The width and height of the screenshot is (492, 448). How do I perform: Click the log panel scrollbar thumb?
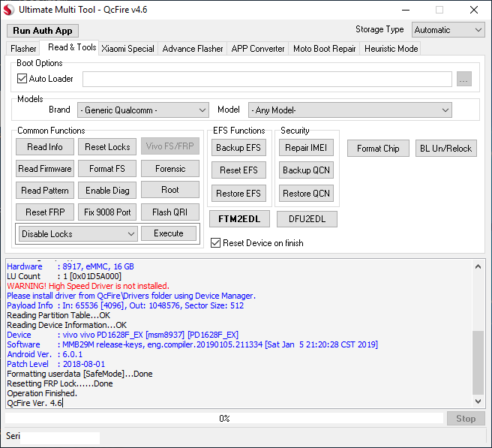(478, 362)
